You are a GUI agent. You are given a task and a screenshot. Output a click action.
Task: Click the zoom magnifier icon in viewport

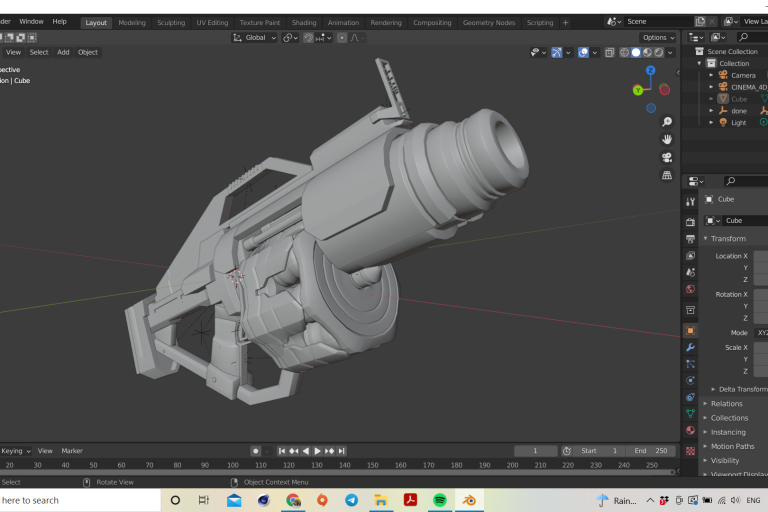click(x=667, y=122)
